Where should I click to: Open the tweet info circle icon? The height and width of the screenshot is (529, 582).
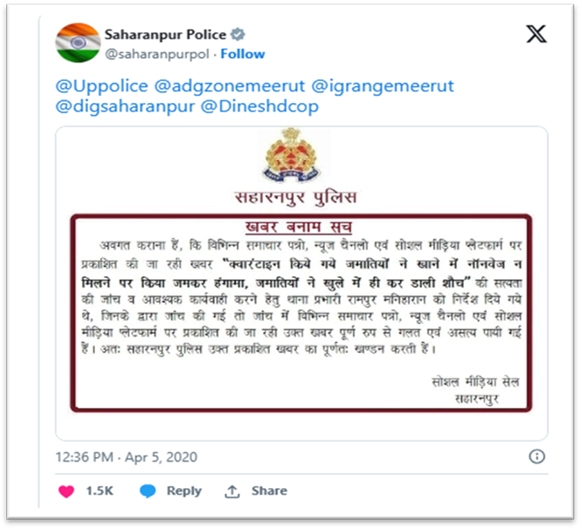point(537,456)
